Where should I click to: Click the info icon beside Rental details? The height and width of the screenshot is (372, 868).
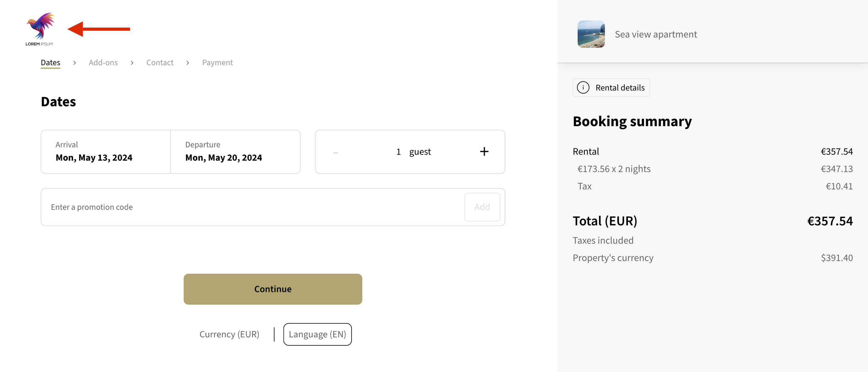[x=583, y=87]
